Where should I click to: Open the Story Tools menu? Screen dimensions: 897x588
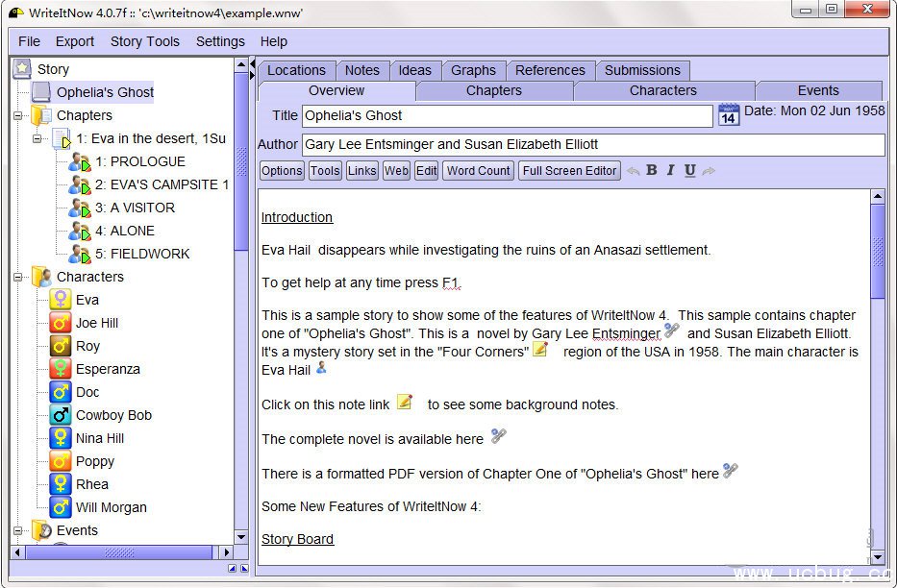click(144, 41)
